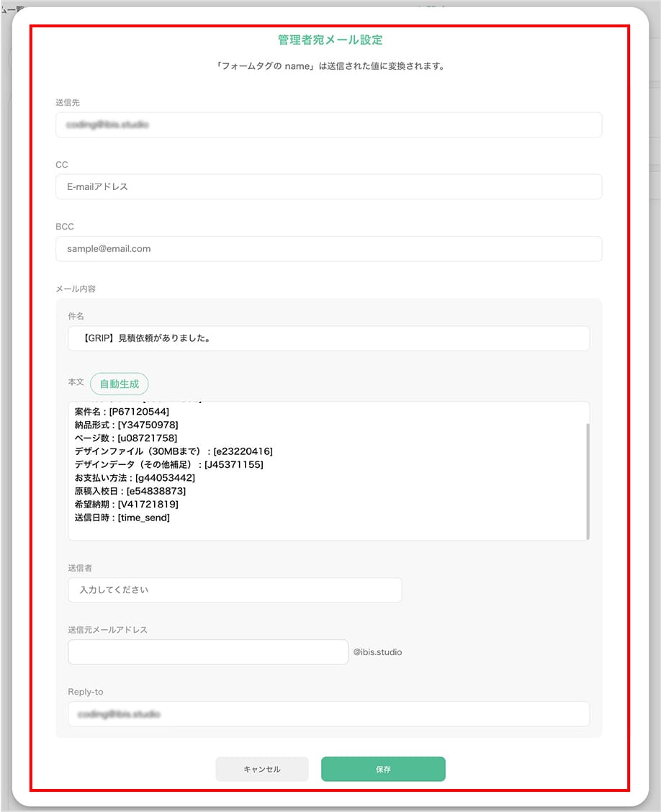Image resolution: width=661 pixels, height=812 pixels.
Task: Click inside the 本文 body text area
Action: pos(328,471)
